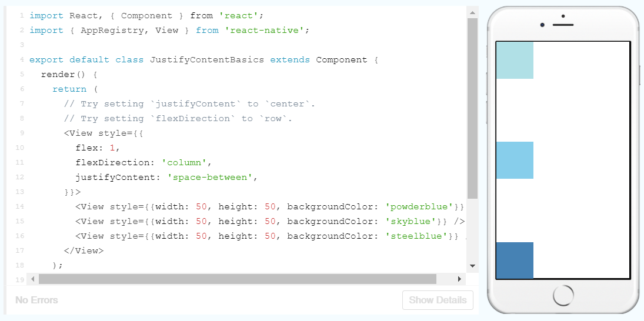Click the phone's earpiece speaker slot

563,25
